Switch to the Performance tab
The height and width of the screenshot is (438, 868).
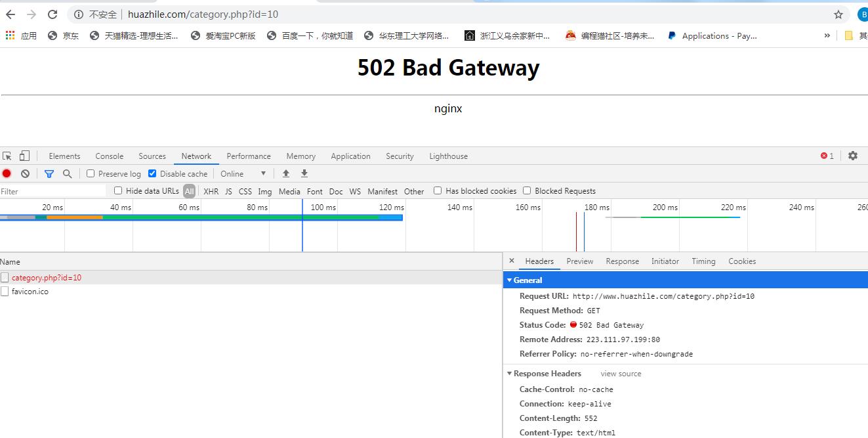(249, 156)
